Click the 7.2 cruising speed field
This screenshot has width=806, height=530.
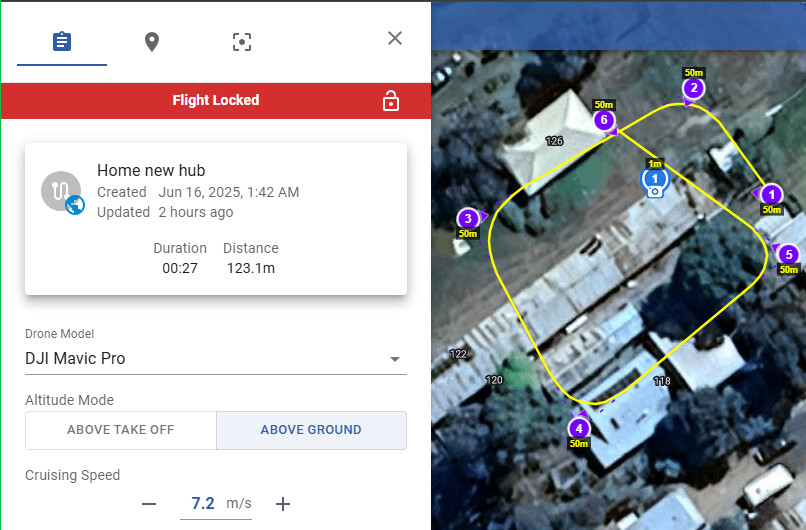(x=203, y=503)
